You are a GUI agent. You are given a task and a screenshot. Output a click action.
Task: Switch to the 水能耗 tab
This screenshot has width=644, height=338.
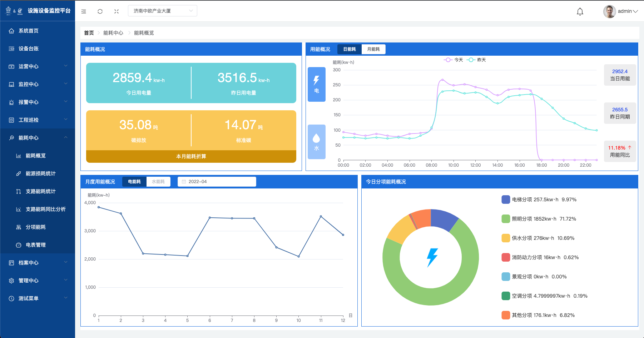click(x=158, y=182)
